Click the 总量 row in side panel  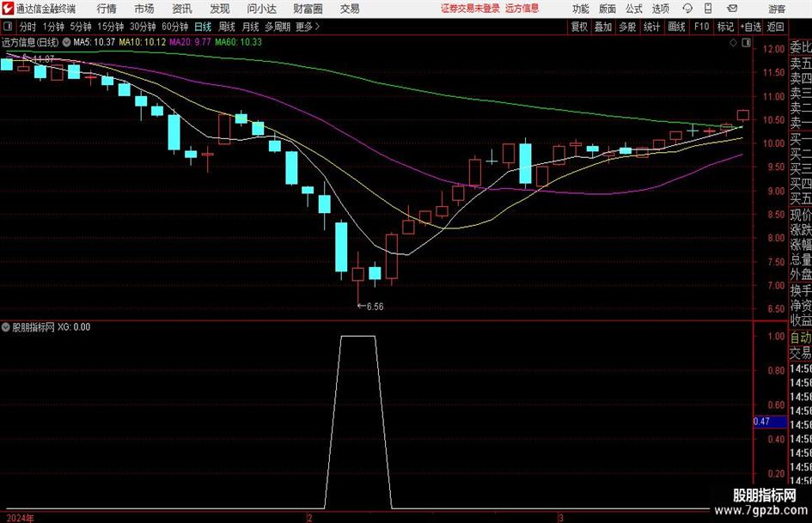pyautogui.click(x=801, y=259)
